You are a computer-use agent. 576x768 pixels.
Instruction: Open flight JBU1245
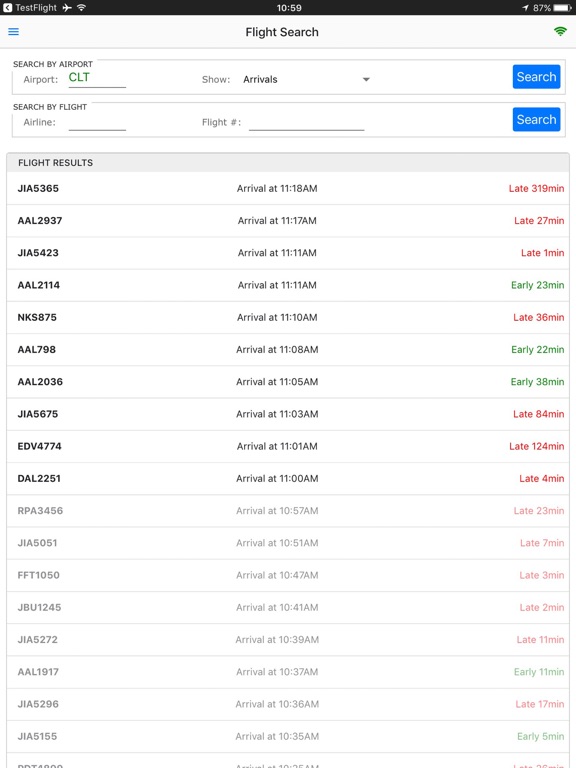[288, 608]
